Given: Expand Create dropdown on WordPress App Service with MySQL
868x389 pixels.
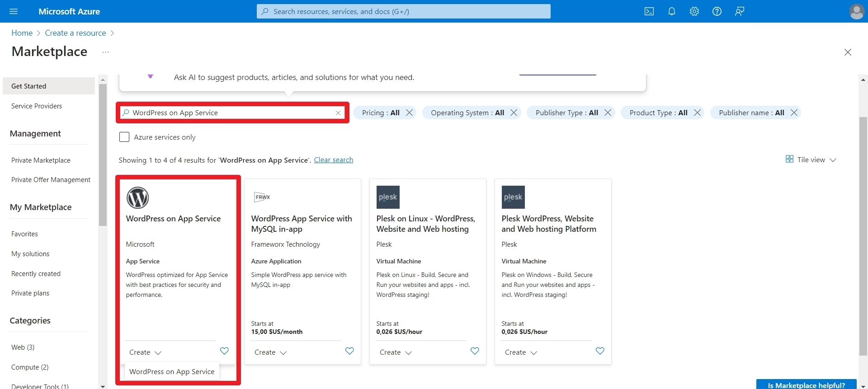Looking at the screenshot, I should tap(270, 352).
